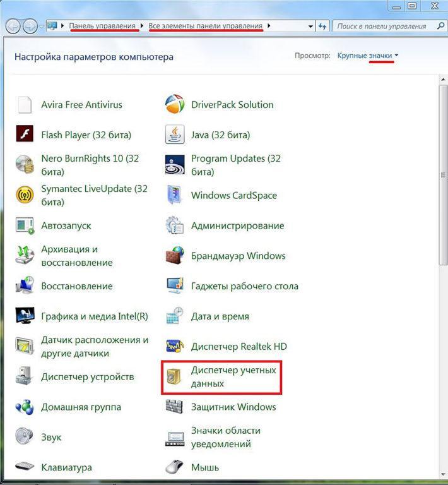Open the Program Updates icon
448x485 pixels.
[x=175, y=165]
